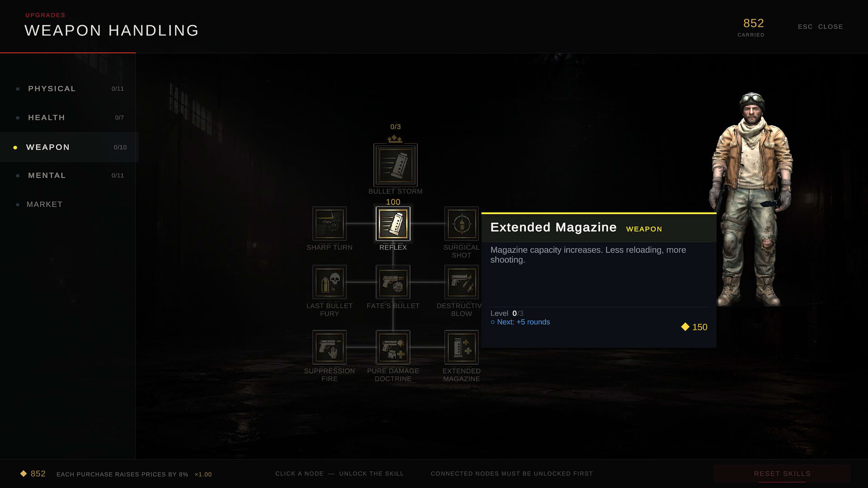Select the Bullet Storm skill node
868x488 pixels.
tap(395, 165)
